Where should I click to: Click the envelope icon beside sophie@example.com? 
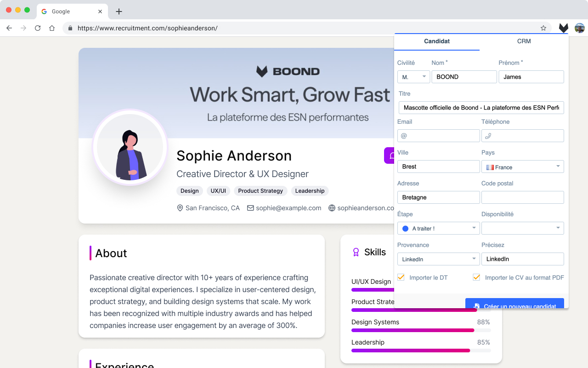pyautogui.click(x=250, y=208)
